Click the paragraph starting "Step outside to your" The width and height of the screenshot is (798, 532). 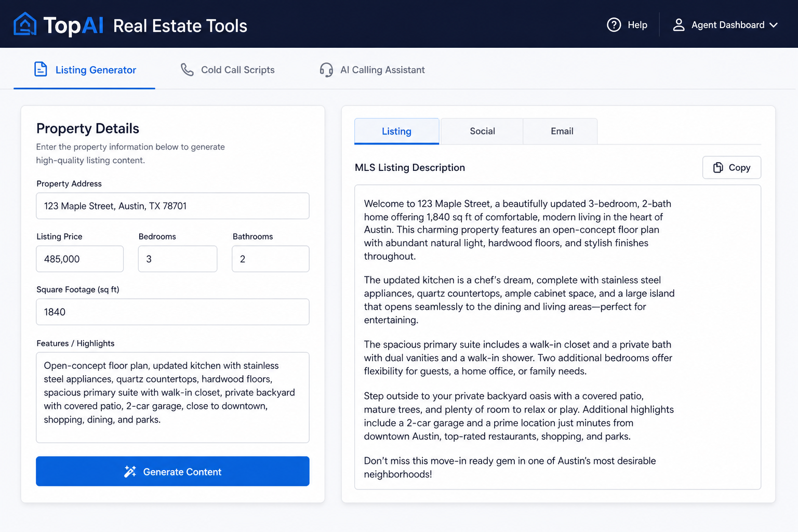518,416
